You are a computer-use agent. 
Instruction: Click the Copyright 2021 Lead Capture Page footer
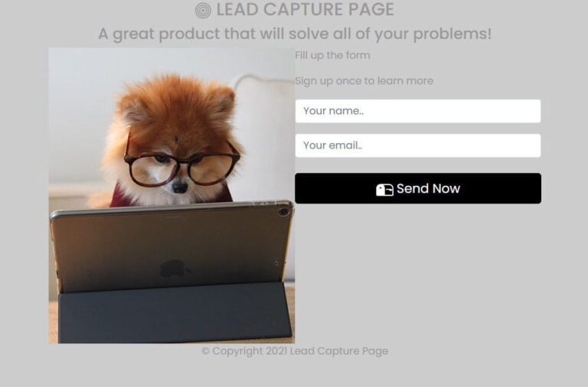[295, 351]
